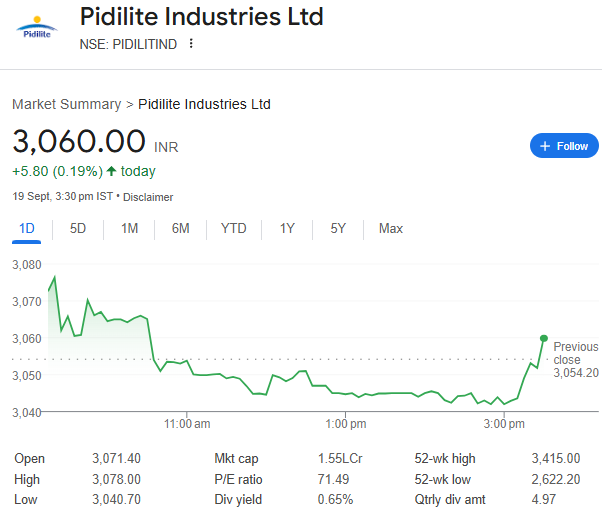This screenshot has height=509, width=602.
Task: Click the P/E ratio label
Action: click(236, 479)
